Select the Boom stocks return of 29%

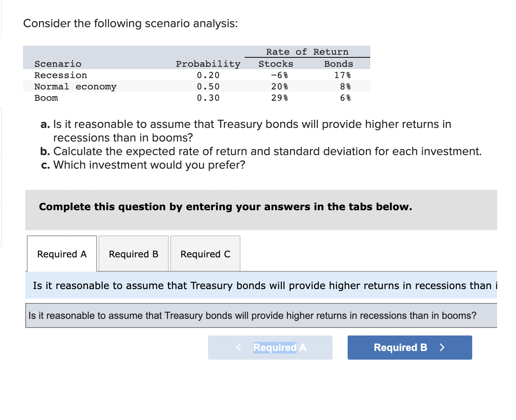[x=279, y=98]
